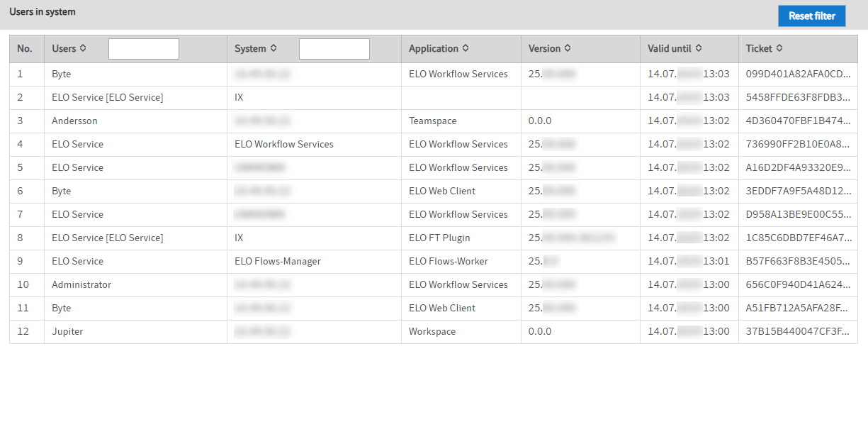Click ticket 3EDDF7A9F5A48D12
The height and width of the screenshot is (422, 868).
point(799,191)
